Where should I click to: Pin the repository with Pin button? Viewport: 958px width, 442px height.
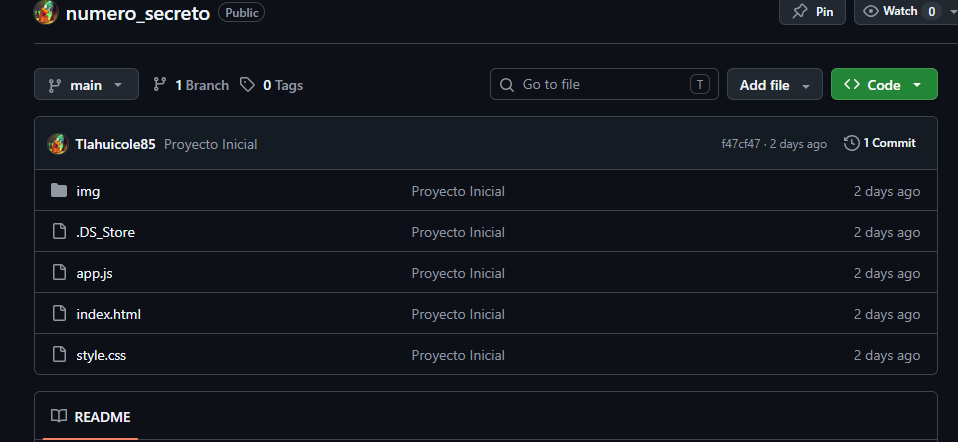(812, 12)
